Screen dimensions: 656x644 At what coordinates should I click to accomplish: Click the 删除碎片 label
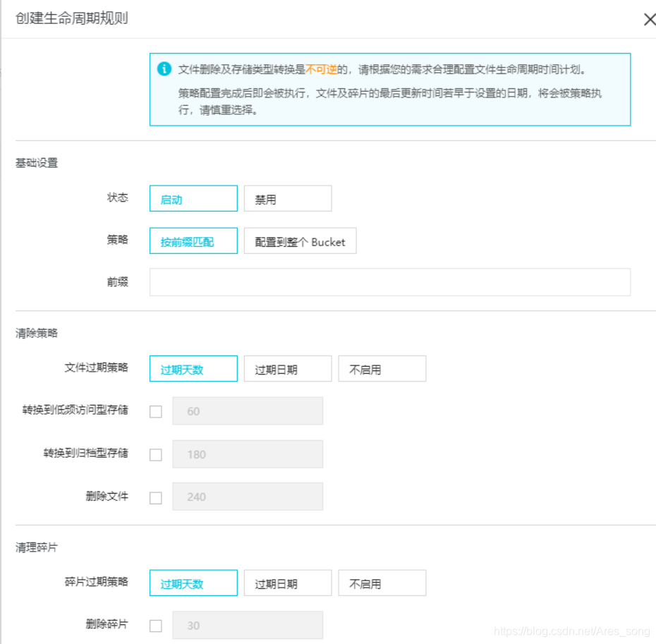[107, 624]
